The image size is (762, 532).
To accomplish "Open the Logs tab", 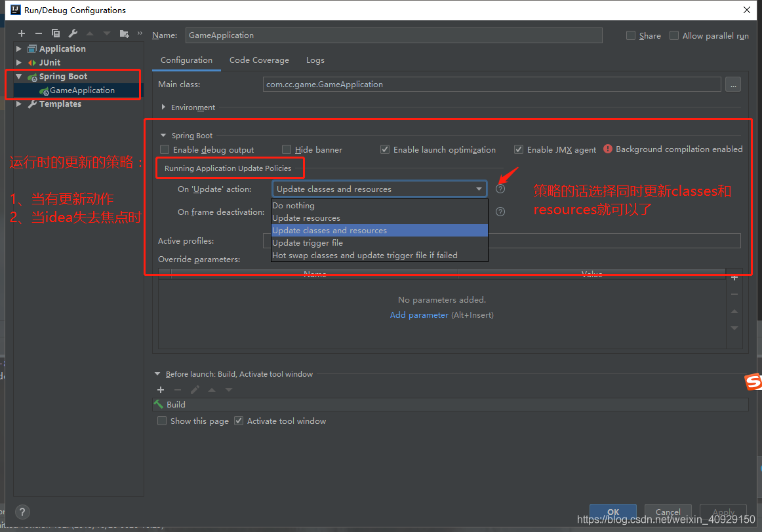I will 315,60.
